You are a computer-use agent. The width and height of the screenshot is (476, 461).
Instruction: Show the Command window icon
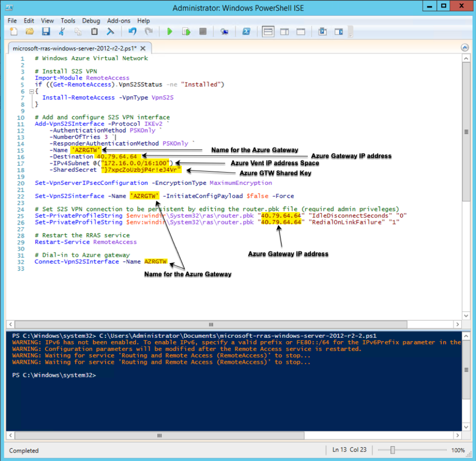click(323, 32)
